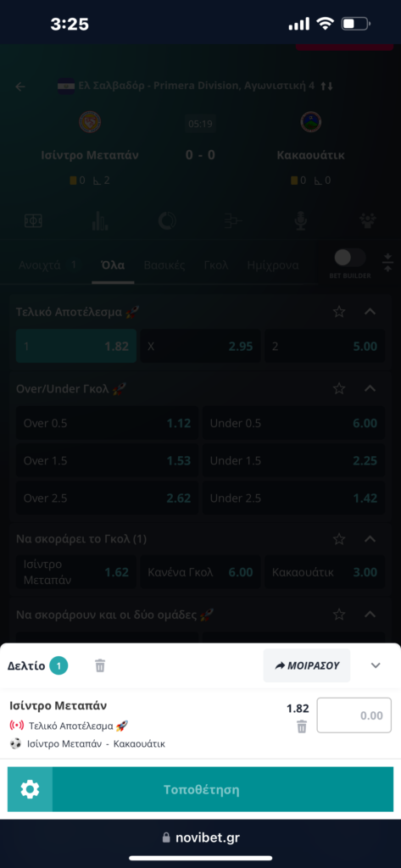Favorite the Τελικό Αποτέλεσμα market star
Viewport: 401px width, 868px height.
click(339, 312)
